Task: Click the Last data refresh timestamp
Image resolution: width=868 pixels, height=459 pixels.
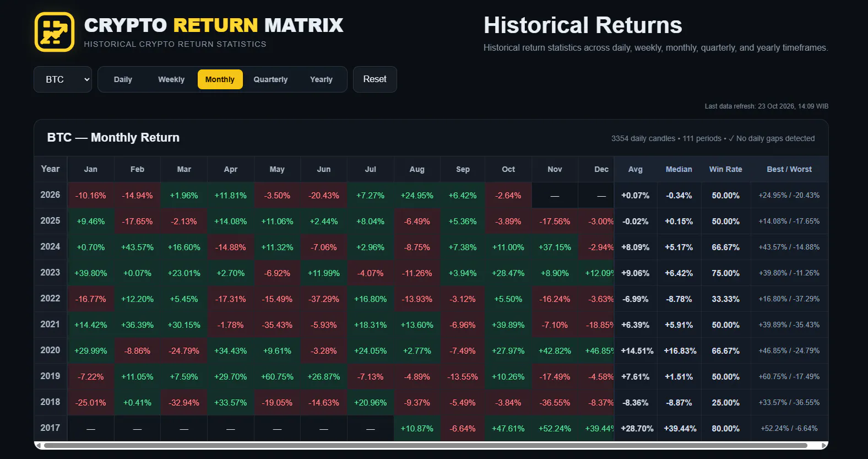Action: (767, 106)
